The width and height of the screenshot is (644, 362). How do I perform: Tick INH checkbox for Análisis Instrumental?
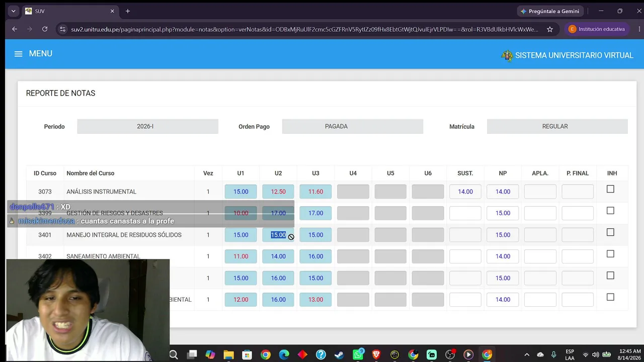point(610,189)
